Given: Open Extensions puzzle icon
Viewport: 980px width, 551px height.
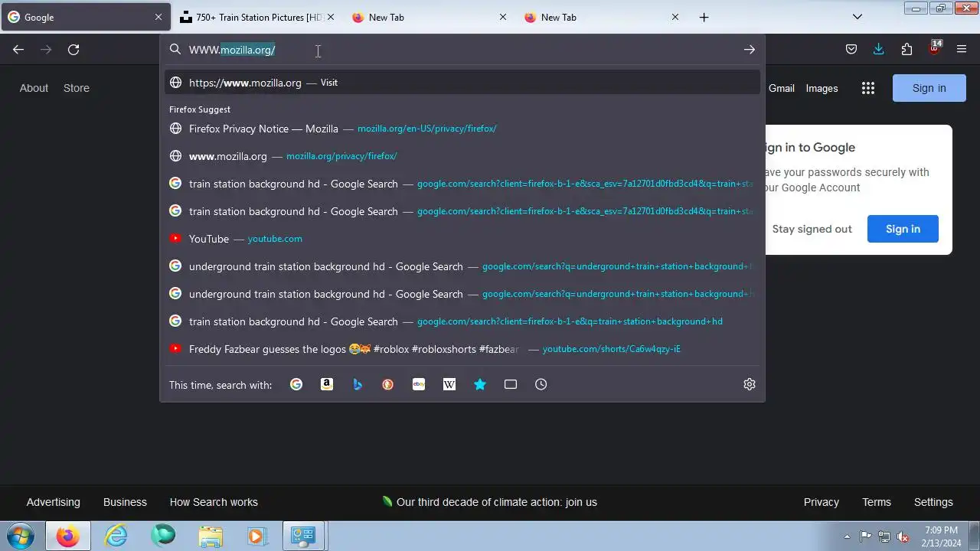Looking at the screenshot, I should (906, 50).
